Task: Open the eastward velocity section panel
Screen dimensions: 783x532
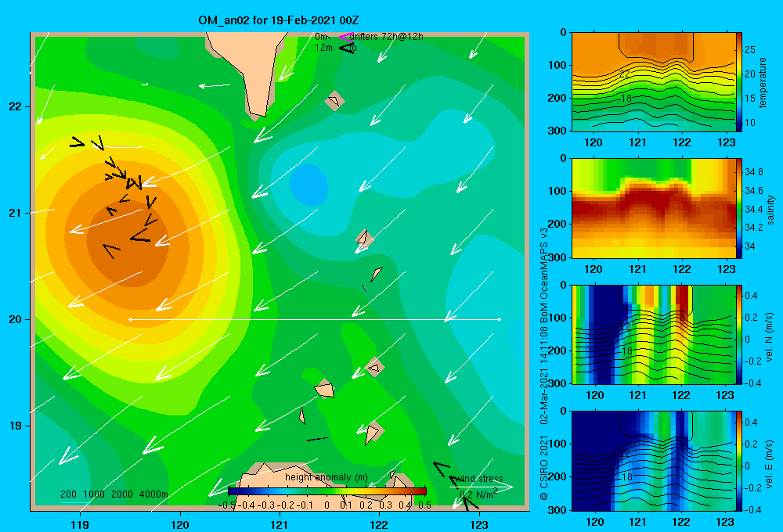Action: coord(653,461)
